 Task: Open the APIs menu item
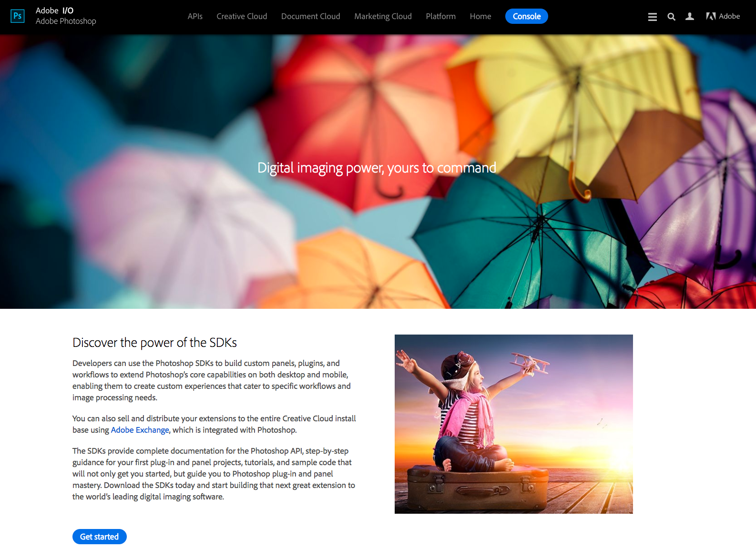click(195, 16)
